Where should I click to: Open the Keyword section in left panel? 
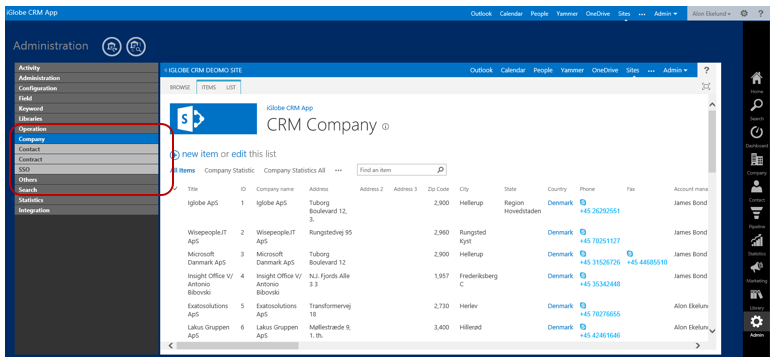(86, 108)
